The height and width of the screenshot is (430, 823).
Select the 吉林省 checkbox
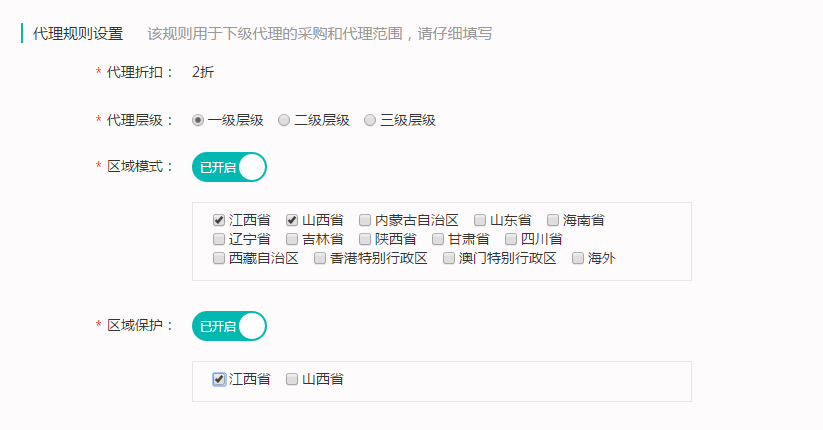coord(292,239)
